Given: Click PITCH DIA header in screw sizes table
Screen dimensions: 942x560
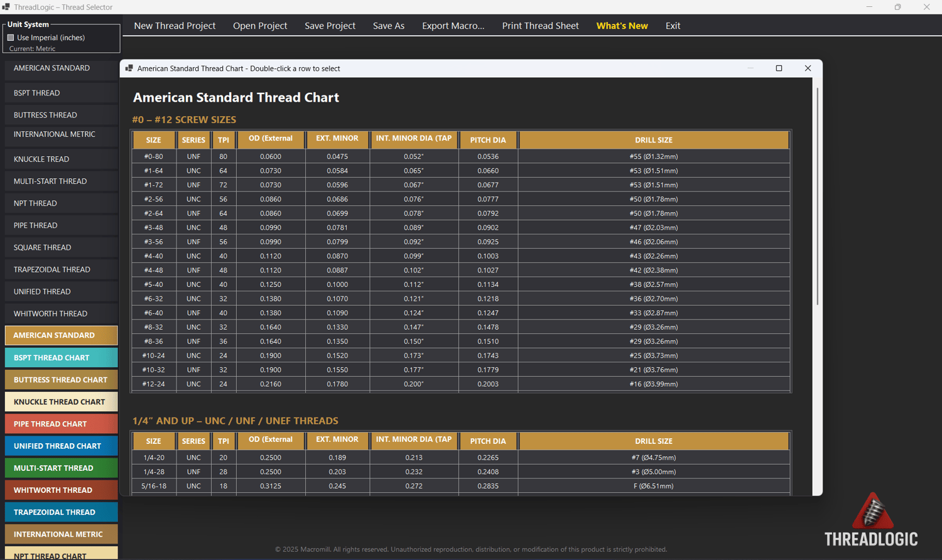Looking at the screenshot, I should pyautogui.click(x=488, y=140).
